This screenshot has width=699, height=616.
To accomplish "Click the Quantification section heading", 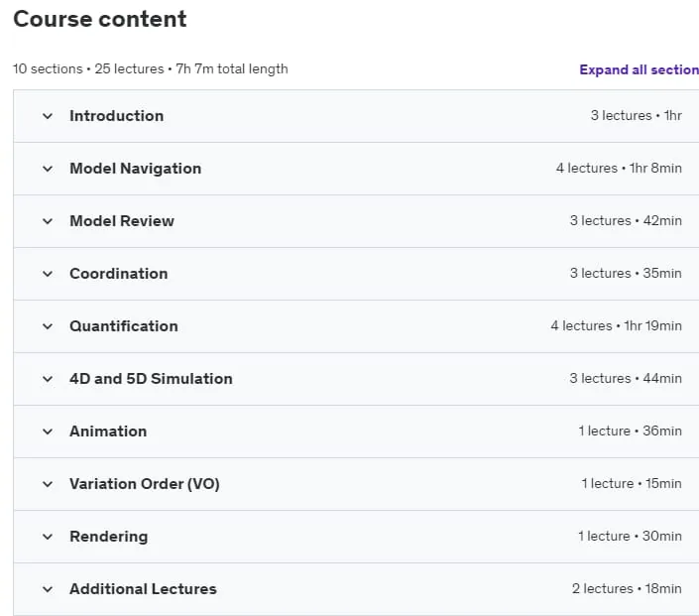I will click(124, 326).
